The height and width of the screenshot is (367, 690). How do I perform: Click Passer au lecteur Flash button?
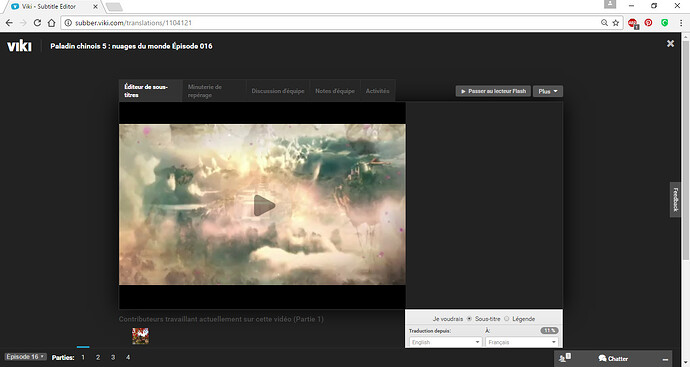[x=493, y=91]
